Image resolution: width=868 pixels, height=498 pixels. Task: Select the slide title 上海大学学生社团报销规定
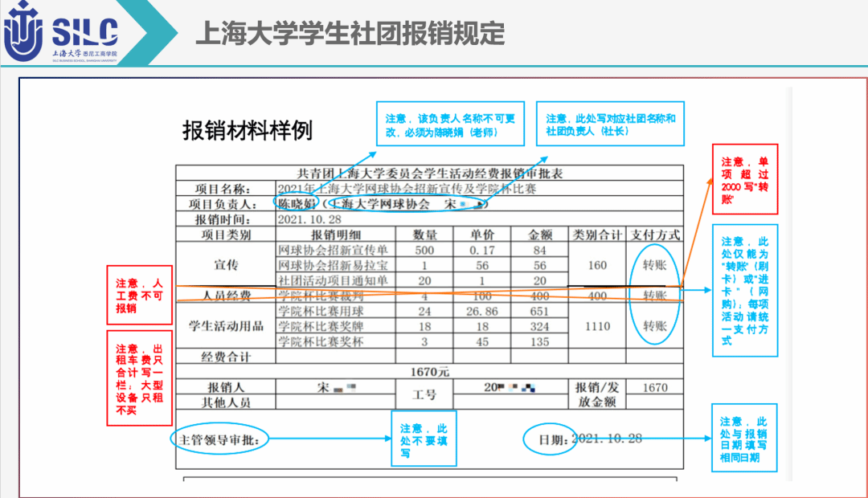[x=350, y=34]
